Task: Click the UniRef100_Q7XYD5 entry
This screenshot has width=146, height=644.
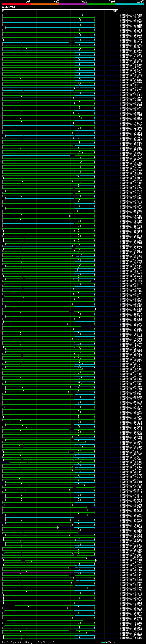Action: [131, 311]
